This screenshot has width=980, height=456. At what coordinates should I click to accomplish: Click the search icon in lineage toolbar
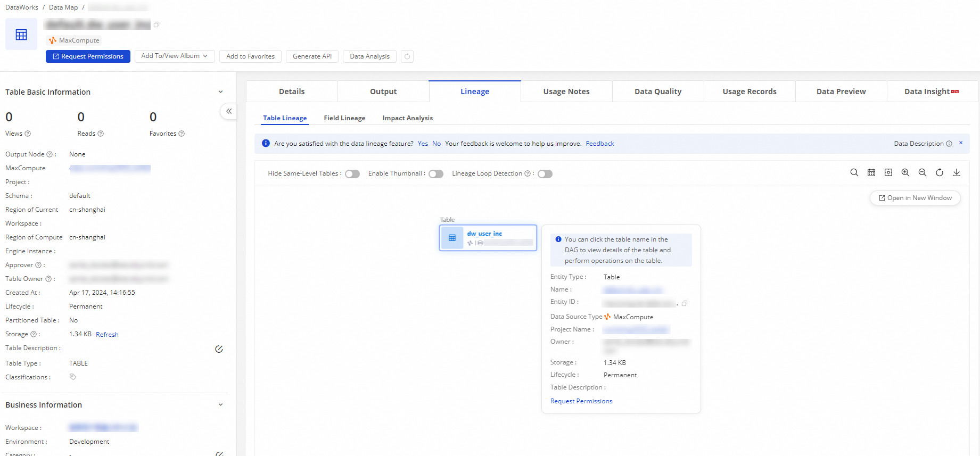[x=854, y=172]
